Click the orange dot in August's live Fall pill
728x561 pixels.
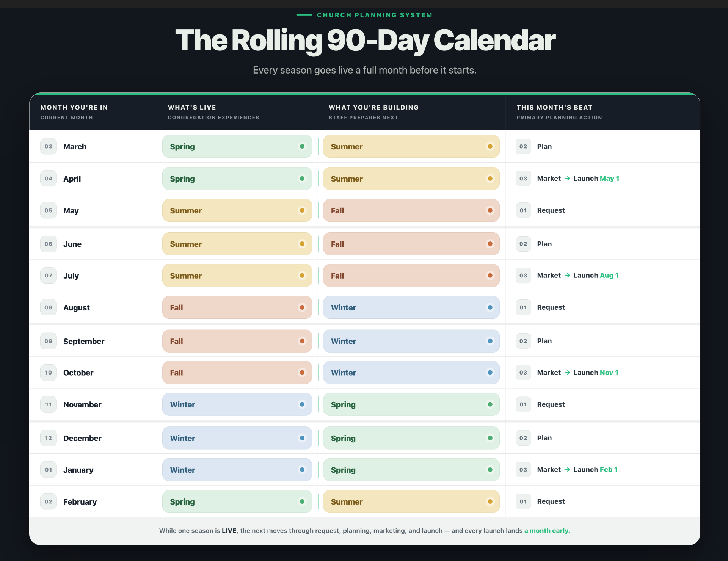[x=302, y=307]
